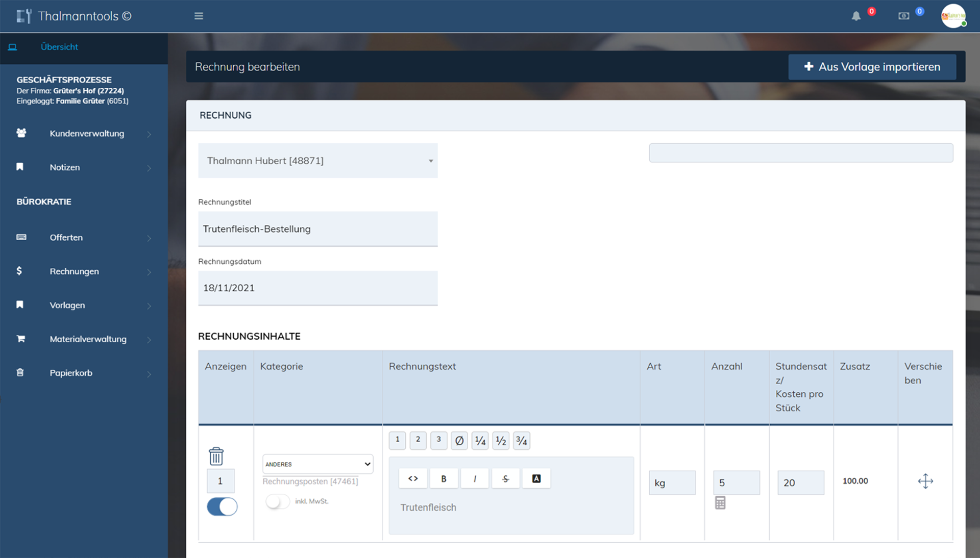The width and height of the screenshot is (980, 558).
Task: Click the Offerten keyboard icon
Action: coord(21,237)
